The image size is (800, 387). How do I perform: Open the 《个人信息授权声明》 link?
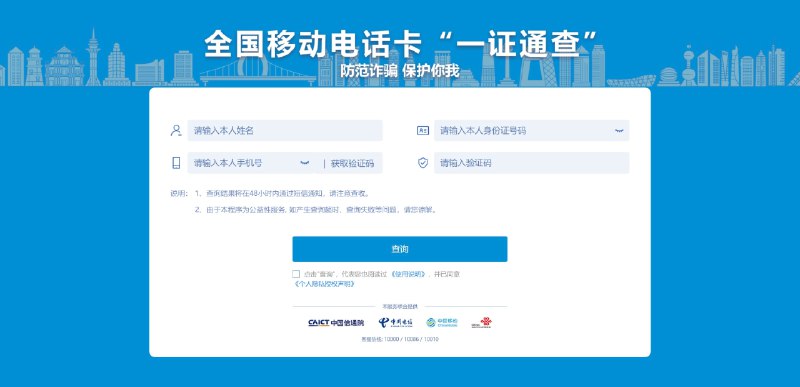(324, 284)
